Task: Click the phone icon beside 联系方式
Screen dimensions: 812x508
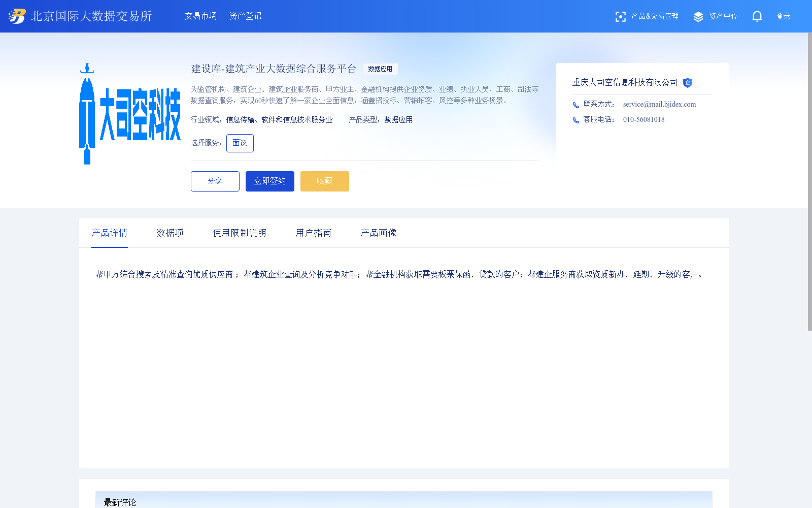Action: point(576,105)
